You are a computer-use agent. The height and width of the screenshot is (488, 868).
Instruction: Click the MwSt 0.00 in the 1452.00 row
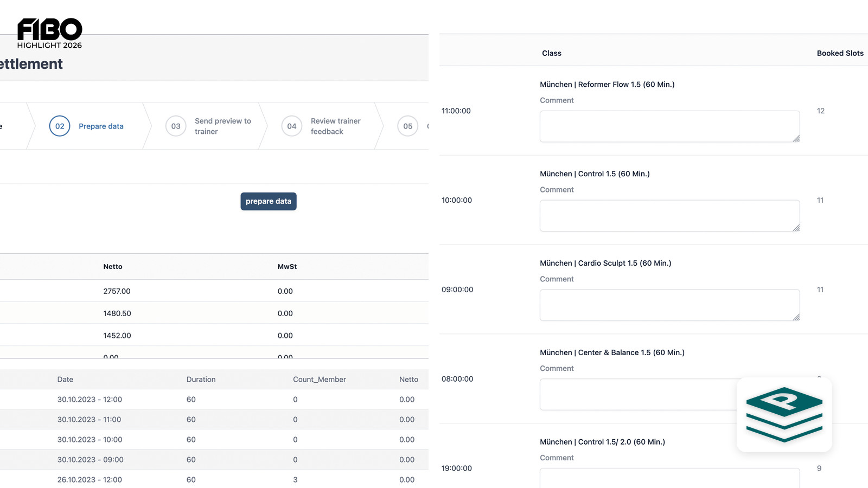coord(285,336)
